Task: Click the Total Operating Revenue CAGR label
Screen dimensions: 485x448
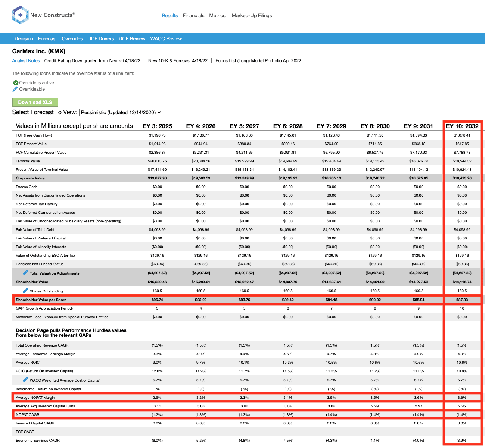Action: click(42, 345)
